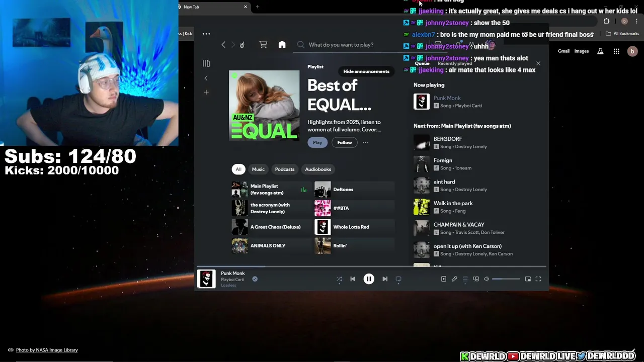
Task: Switch to the Queue tab
Action: coord(422,63)
